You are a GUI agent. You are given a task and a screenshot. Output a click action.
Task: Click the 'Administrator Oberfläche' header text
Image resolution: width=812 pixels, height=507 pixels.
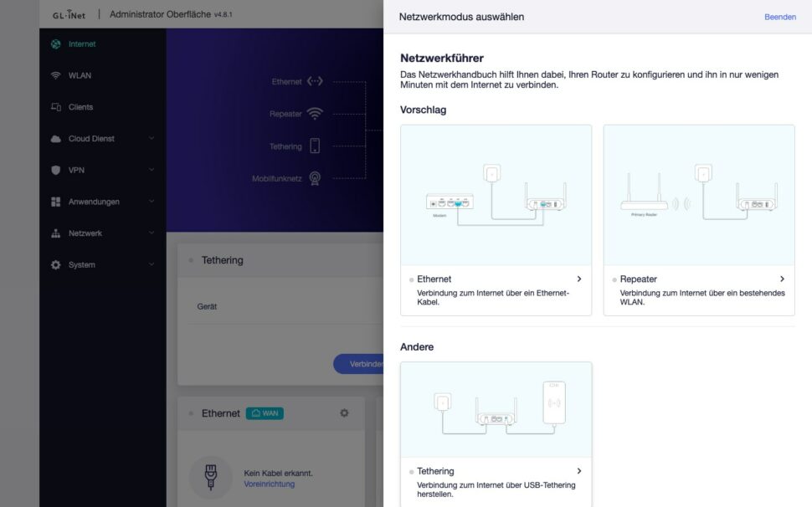[x=160, y=14]
